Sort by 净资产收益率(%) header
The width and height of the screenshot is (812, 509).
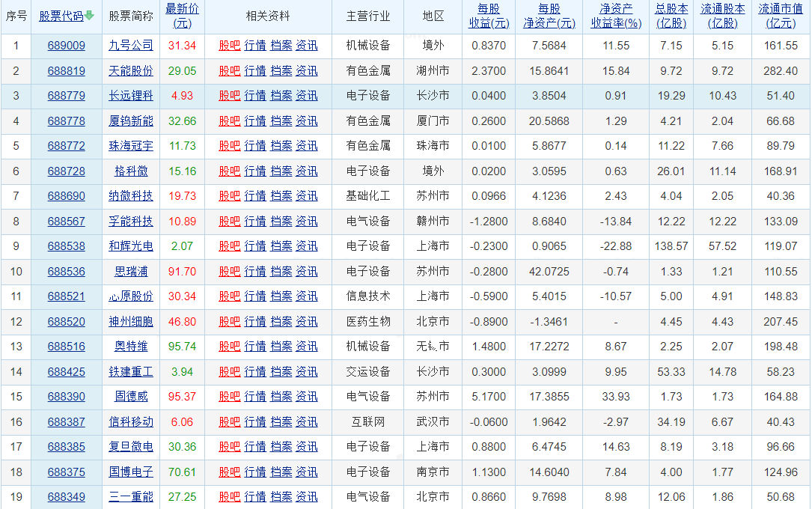coord(616,16)
